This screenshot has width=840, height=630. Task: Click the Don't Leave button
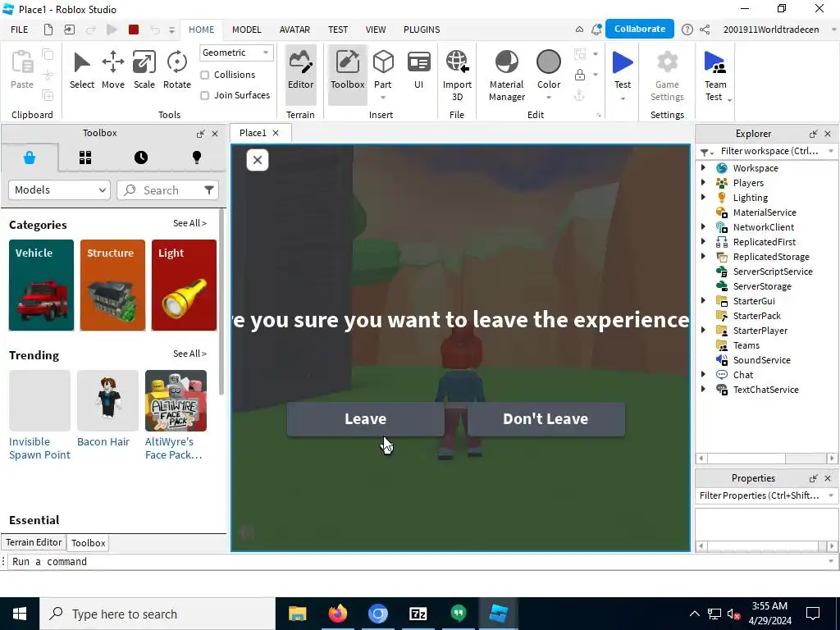[x=546, y=419]
